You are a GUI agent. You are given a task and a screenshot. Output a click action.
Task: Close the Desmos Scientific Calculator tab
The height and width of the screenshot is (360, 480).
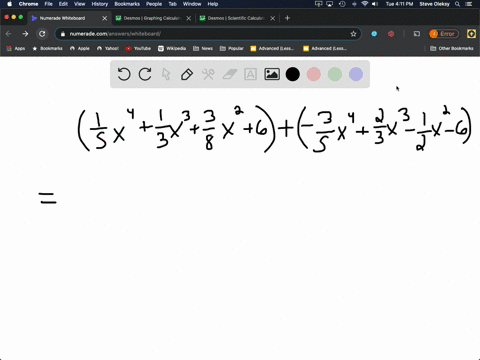[273, 18]
